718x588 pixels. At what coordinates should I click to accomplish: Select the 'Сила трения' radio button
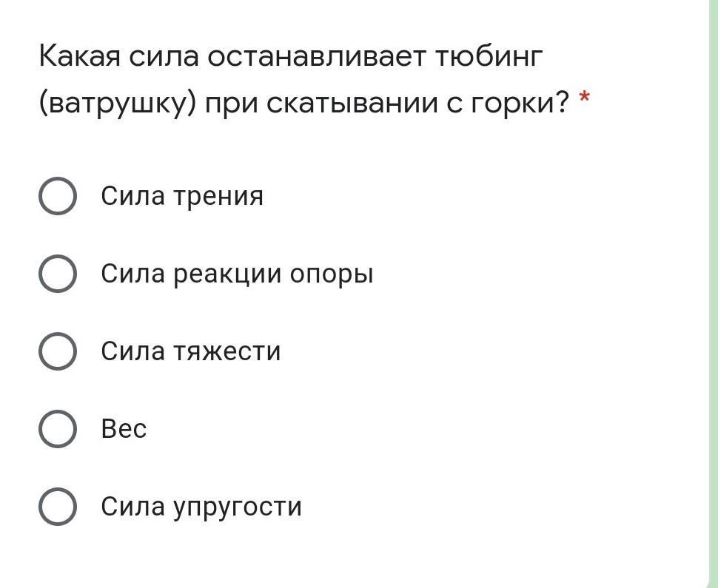point(57,196)
